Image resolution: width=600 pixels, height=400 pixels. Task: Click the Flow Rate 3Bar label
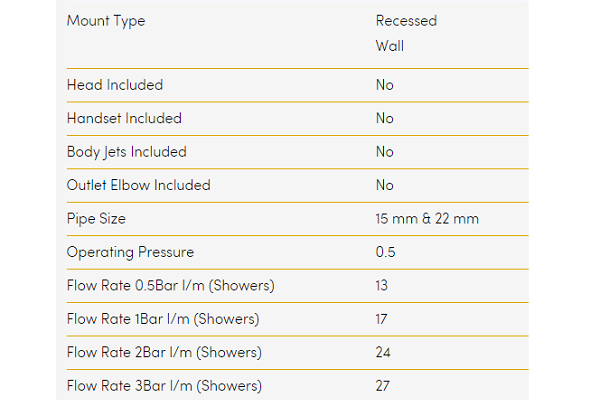coord(164,386)
